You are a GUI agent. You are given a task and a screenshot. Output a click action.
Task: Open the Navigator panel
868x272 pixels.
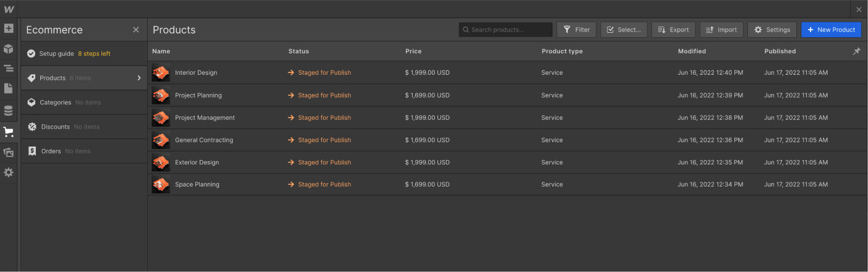9,68
